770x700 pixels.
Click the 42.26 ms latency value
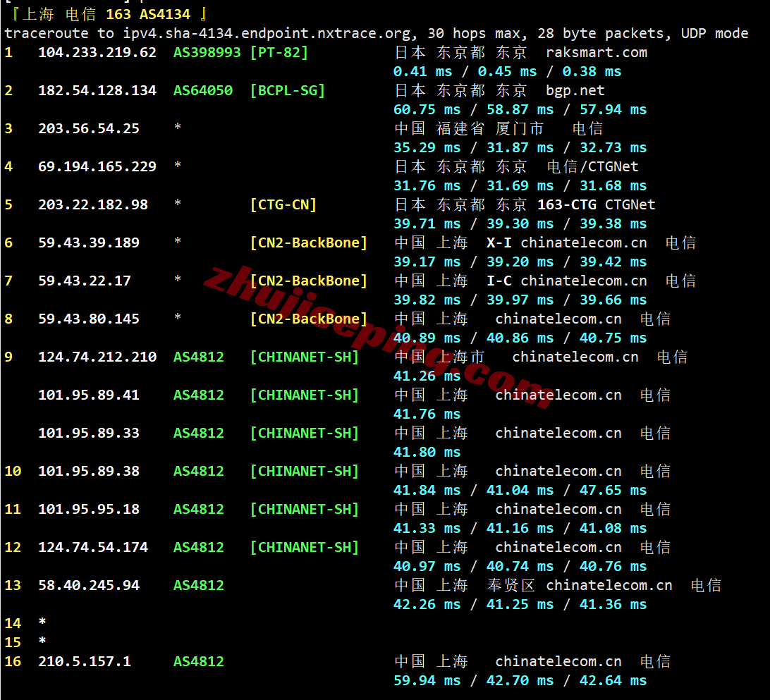[427, 604]
